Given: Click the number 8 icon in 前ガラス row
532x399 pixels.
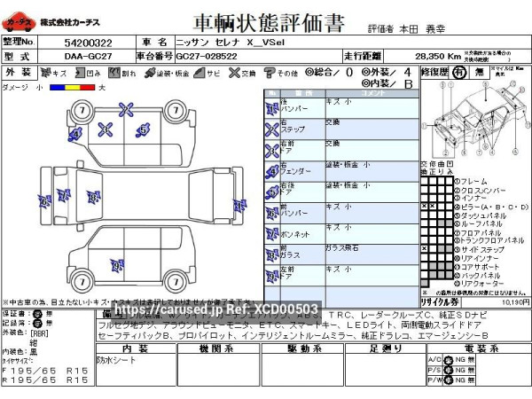Looking at the screenshot, I should (272, 255).
